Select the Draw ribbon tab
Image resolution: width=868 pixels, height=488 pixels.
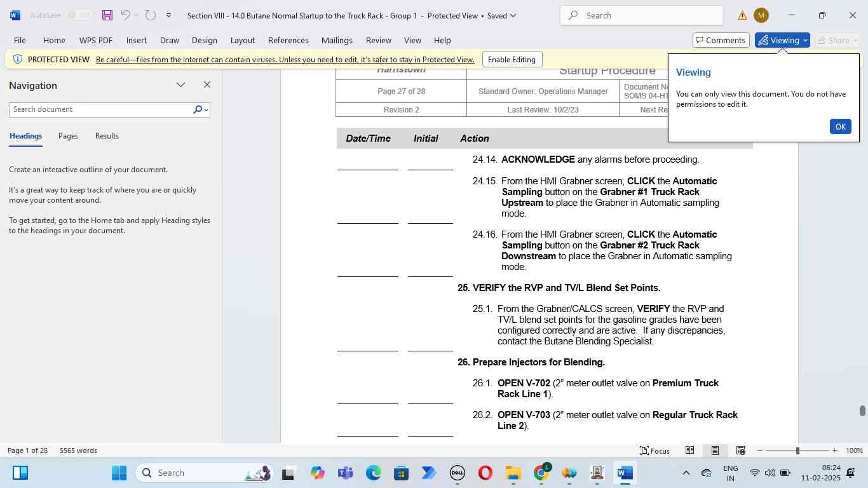170,40
